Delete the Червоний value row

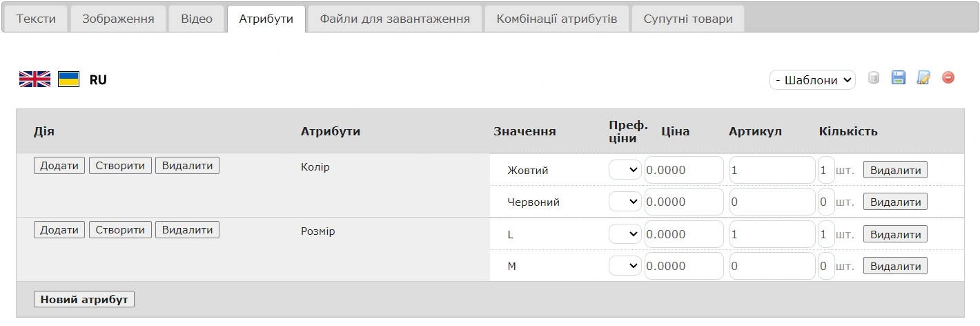point(895,202)
